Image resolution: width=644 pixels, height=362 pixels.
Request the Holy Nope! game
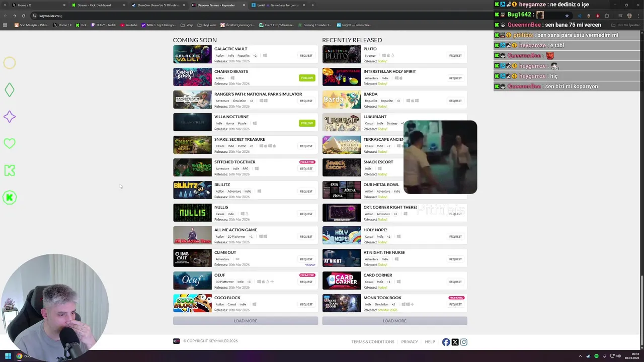pos(455,236)
